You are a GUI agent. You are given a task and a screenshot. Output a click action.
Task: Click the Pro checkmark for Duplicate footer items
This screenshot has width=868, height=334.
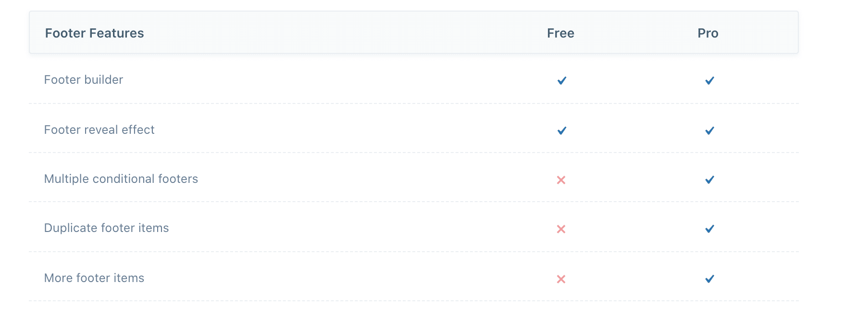(x=709, y=229)
